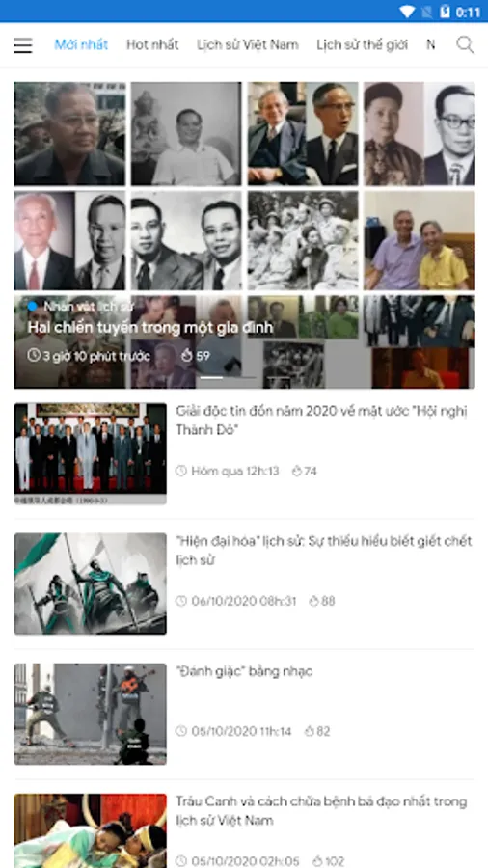Select the Lịch sử Việt Nam tab
Screen dimensions: 488x868
click(x=247, y=44)
